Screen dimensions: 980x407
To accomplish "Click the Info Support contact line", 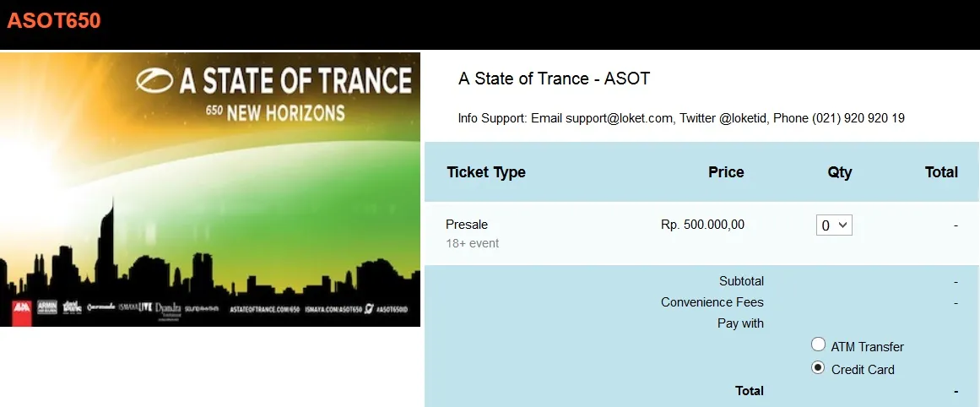I will coord(681,118).
